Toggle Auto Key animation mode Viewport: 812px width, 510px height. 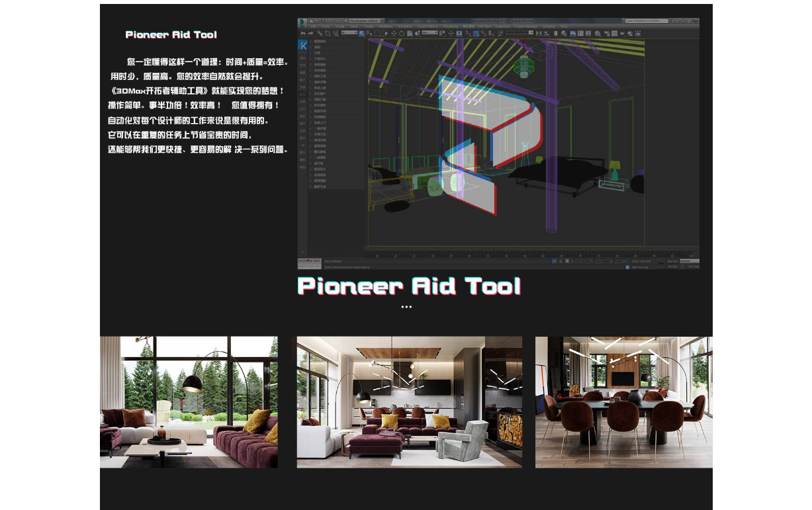[x=673, y=261]
